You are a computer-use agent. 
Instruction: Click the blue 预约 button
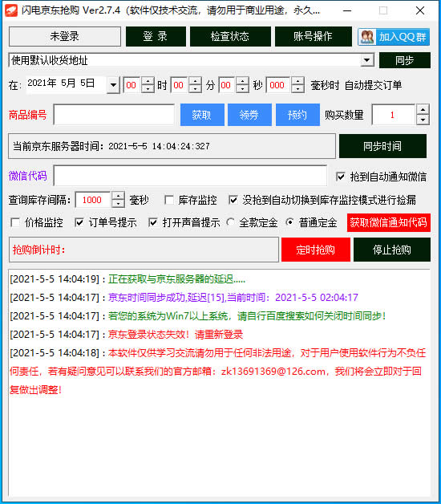point(297,115)
